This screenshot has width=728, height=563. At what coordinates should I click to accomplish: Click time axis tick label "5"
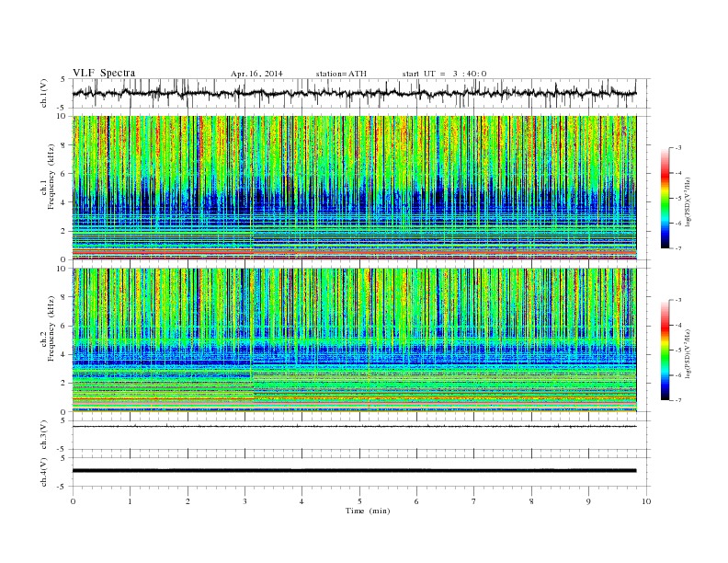(359, 501)
